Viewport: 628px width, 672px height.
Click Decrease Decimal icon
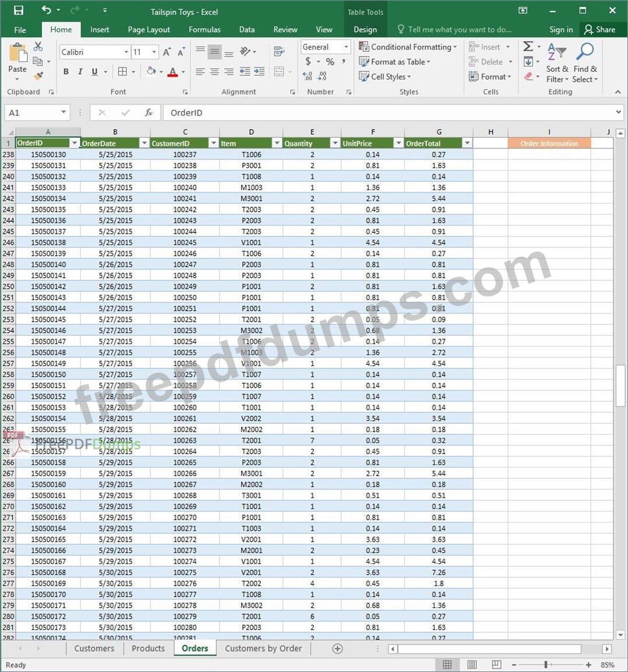pyautogui.click(x=322, y=76)
